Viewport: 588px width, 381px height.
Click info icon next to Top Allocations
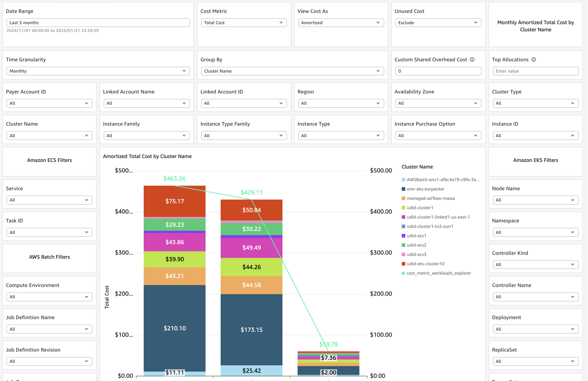coord(534,60)
